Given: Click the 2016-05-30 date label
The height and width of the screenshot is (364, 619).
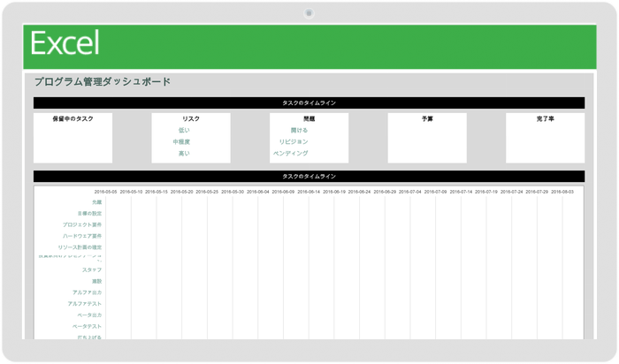Looking at the screenshot, I should point(233,192).
